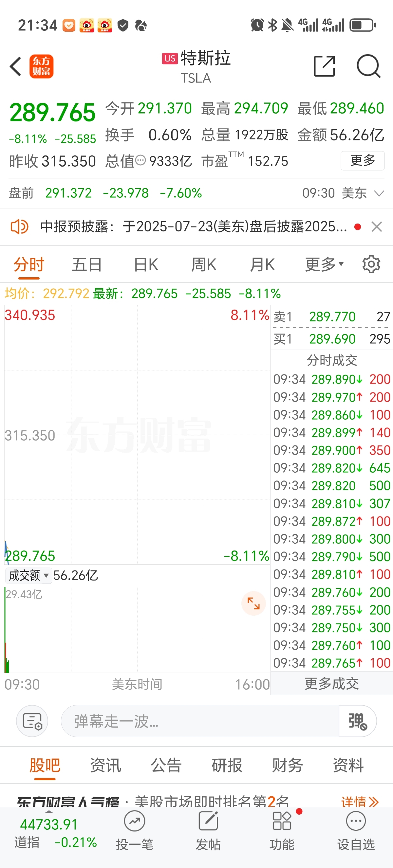Switch to the 五日 chart tab
This screenshot has width=393, height=868.
click(x=87, y=264)
